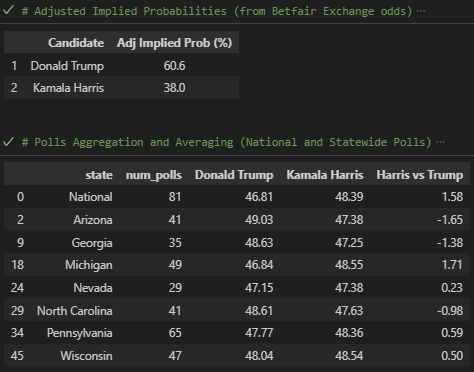Select the Donald Trump row in probability table
This screenshot has width=474, height=372.
tap(121, 65)
